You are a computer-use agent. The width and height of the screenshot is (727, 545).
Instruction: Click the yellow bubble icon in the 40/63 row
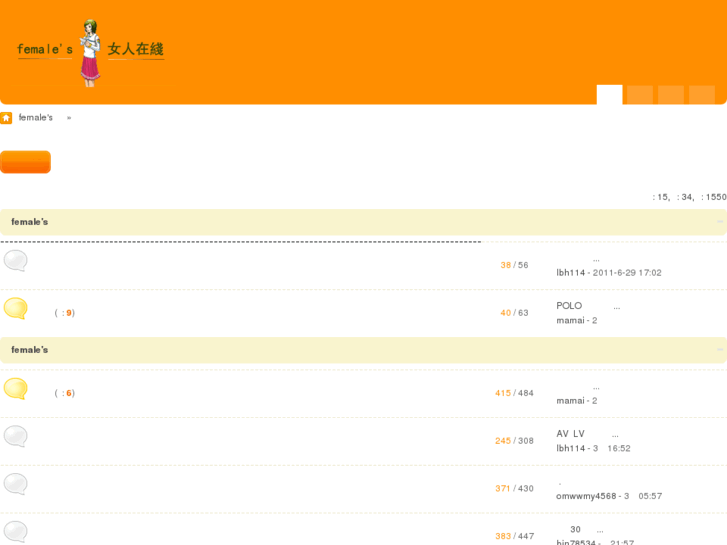[16, 308]
